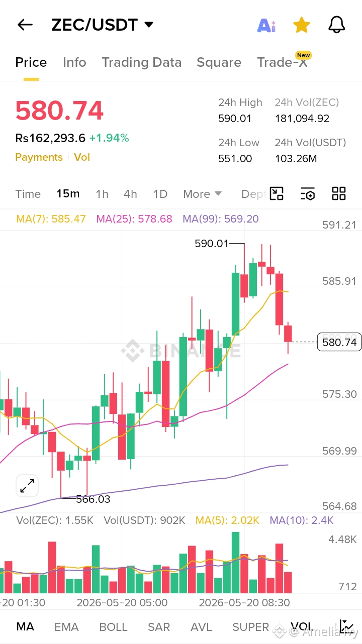Enable the BOLL indicator
Image resolution: width=362 pixels, height=644 pixels.
click(113, 627)
